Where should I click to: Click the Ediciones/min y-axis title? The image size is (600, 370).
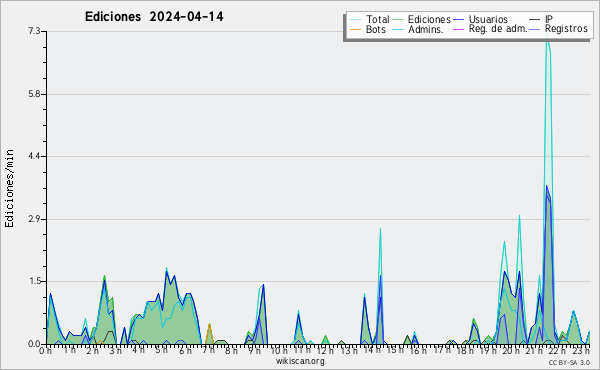(9, 188)
